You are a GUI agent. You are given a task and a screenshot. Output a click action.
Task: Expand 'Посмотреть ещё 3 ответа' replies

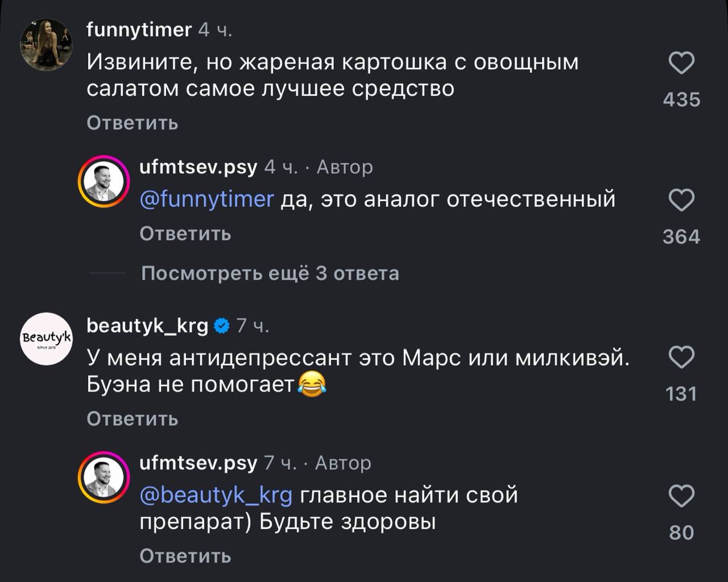[x=270, y=273]
